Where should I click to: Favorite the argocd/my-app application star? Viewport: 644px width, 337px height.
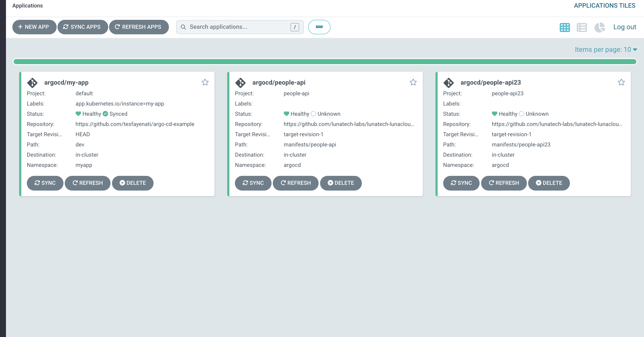(x=205, y=82)
